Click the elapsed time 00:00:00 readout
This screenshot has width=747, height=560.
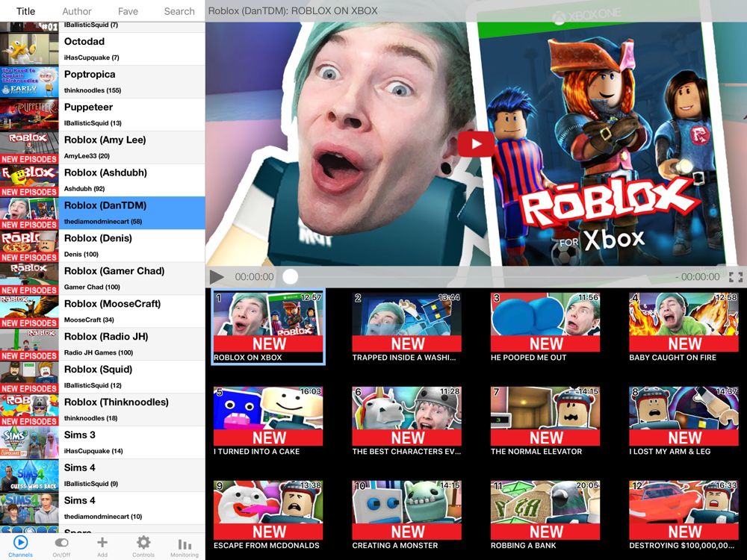(255, 277)
